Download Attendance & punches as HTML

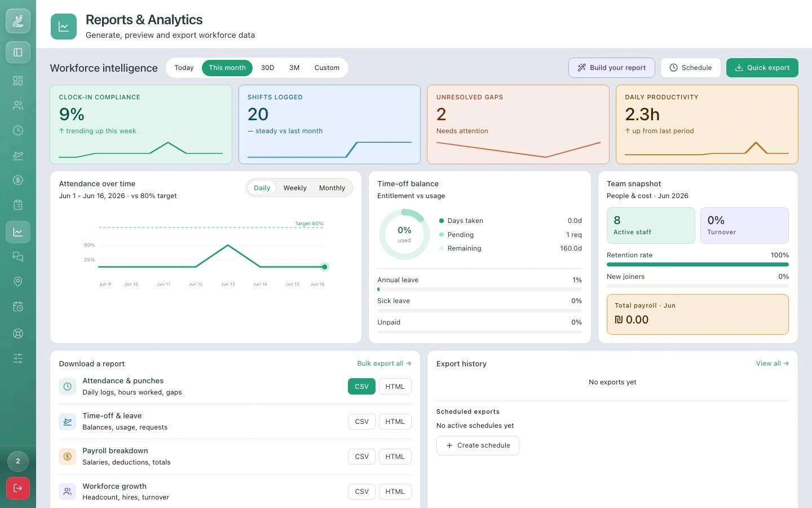(x=395, y=387)
